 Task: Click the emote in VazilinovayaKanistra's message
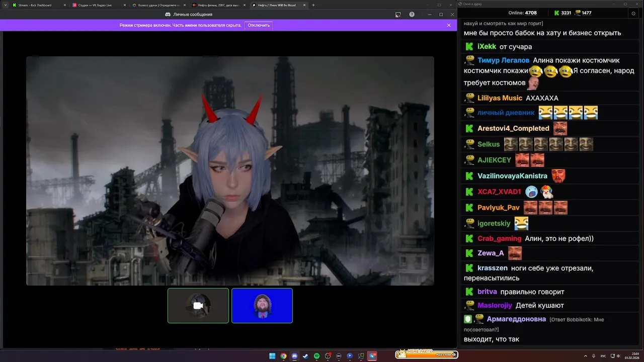pos(558,176)
